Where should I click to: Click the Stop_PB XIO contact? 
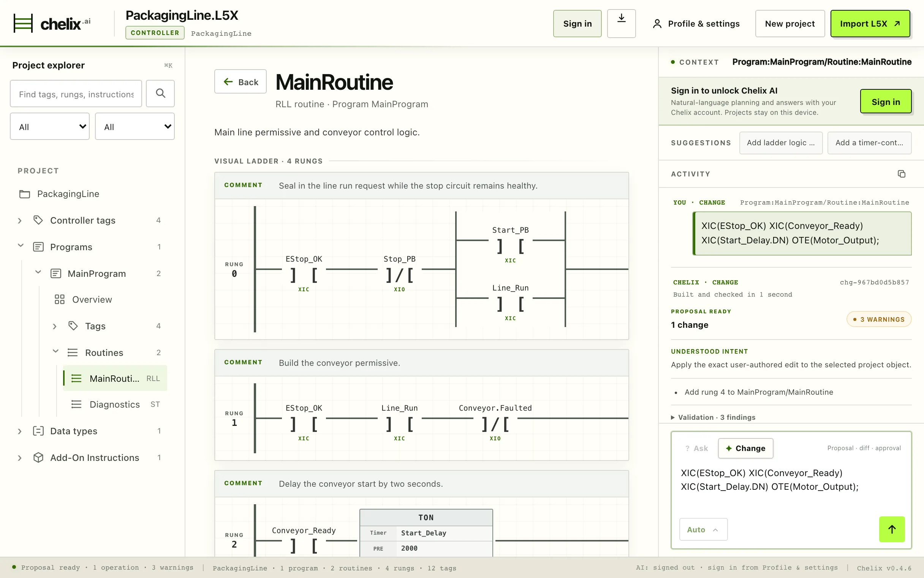(x=399, y=275)
